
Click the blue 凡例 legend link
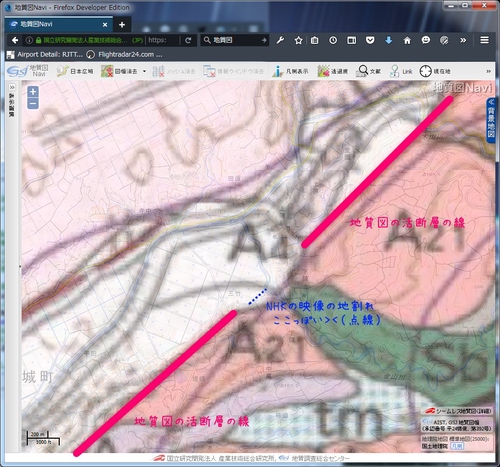pyautogui.click(x=457, y=446)
